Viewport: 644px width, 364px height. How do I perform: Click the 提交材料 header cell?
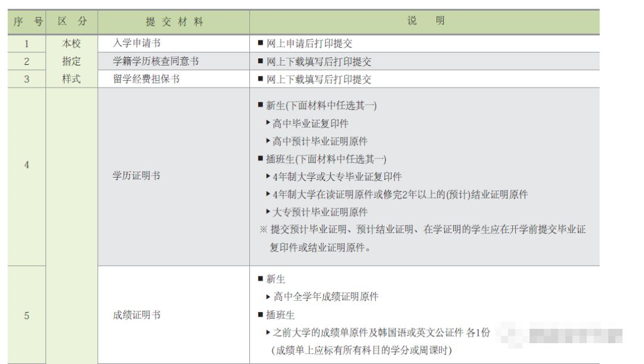coord(174,21)
